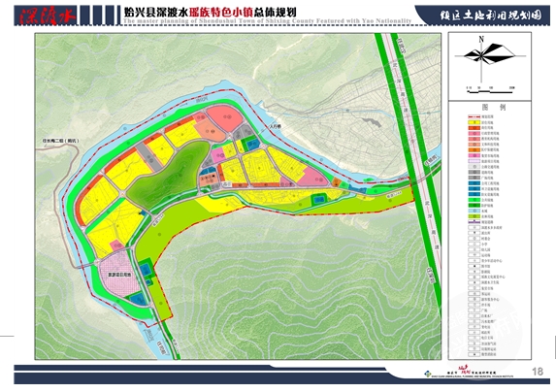Select the light blue water legend swatch
Screen dimensions: 556x392
pyautogui.click(x=474, y=211)
